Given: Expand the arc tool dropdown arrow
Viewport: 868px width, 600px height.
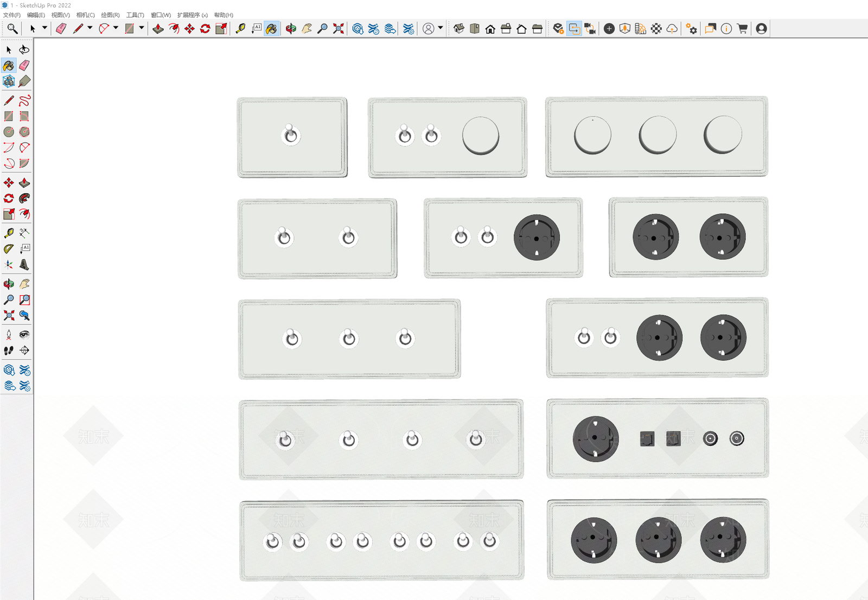Looking at the screenshot, I should tap(116, 28).
